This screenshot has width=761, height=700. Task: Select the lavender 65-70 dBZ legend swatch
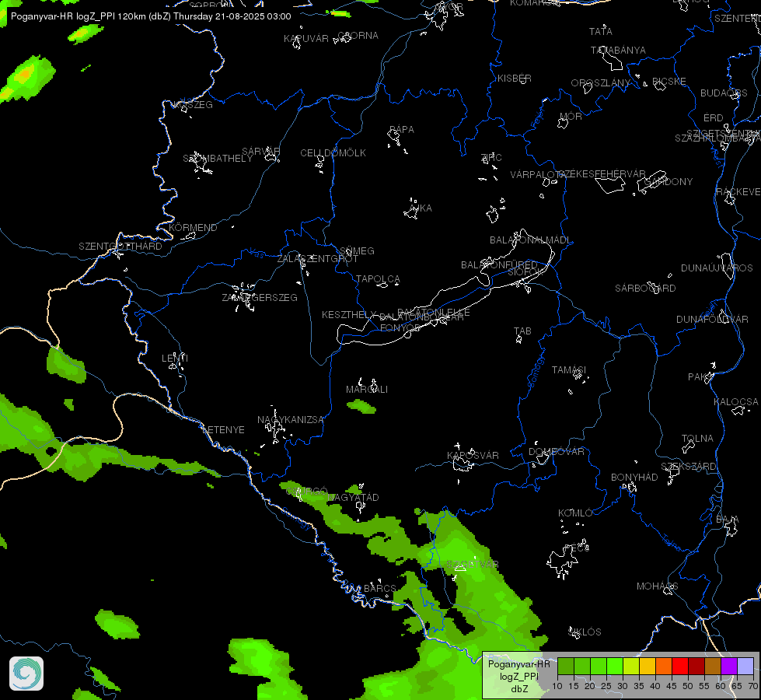pyautogui.click(x=745, y=667)
